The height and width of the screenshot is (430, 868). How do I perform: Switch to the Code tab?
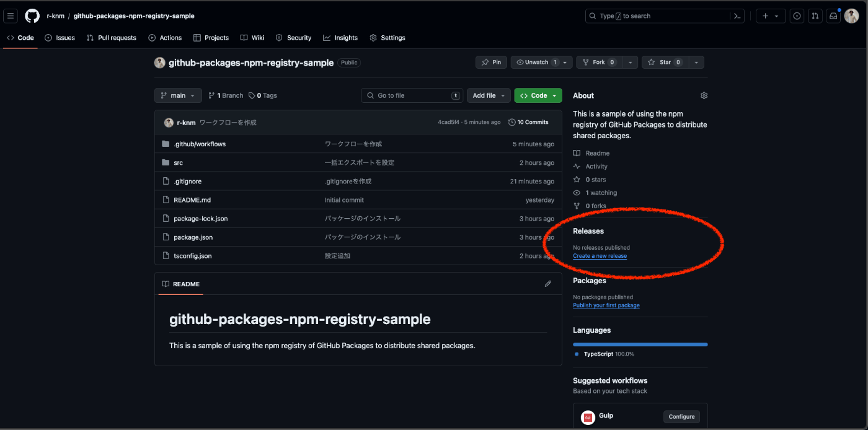[x=20, y=38]
